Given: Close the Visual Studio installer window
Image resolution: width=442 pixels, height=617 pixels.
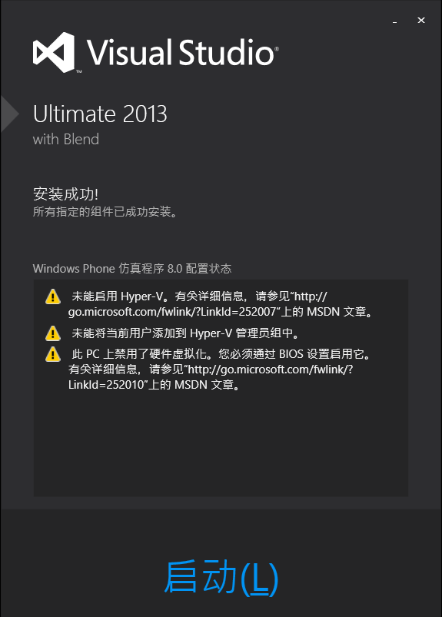Looking at the screenshot, I should click(421, 20).
